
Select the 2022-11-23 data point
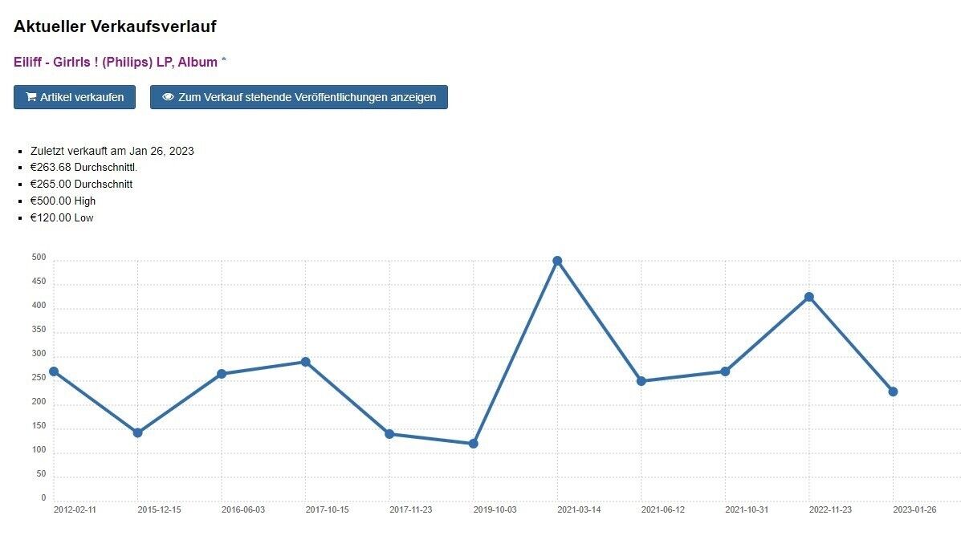[809, 297]
